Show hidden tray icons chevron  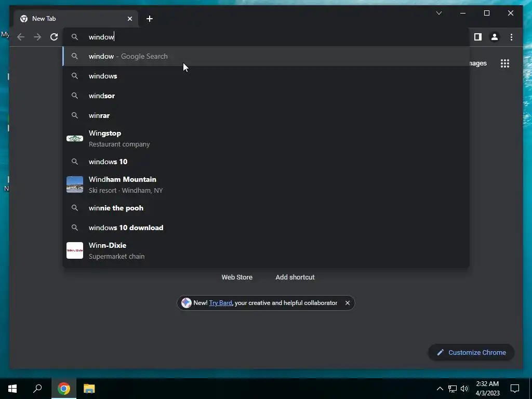tap(440, 389)
